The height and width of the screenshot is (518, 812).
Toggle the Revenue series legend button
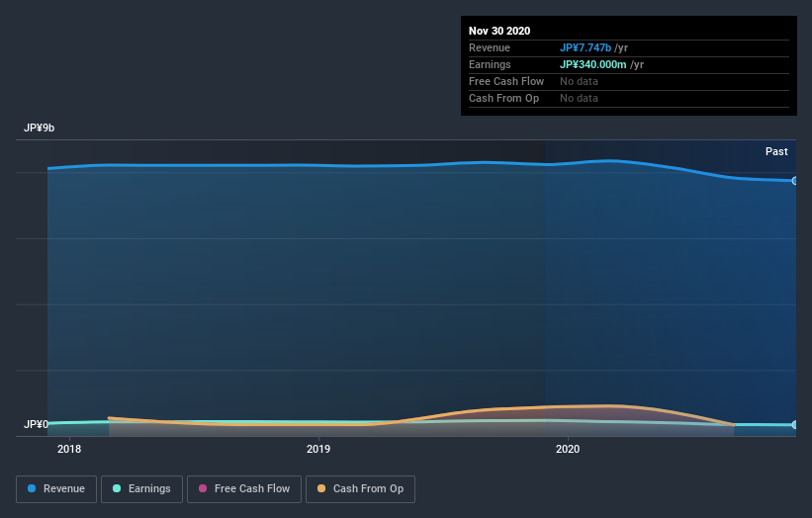tap(56, 489)
